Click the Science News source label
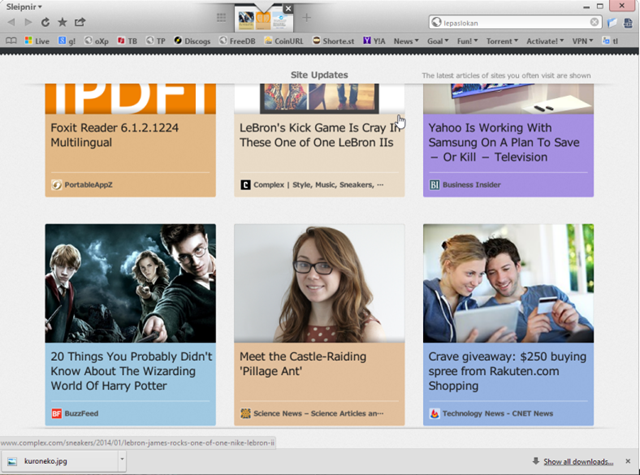 312,413
